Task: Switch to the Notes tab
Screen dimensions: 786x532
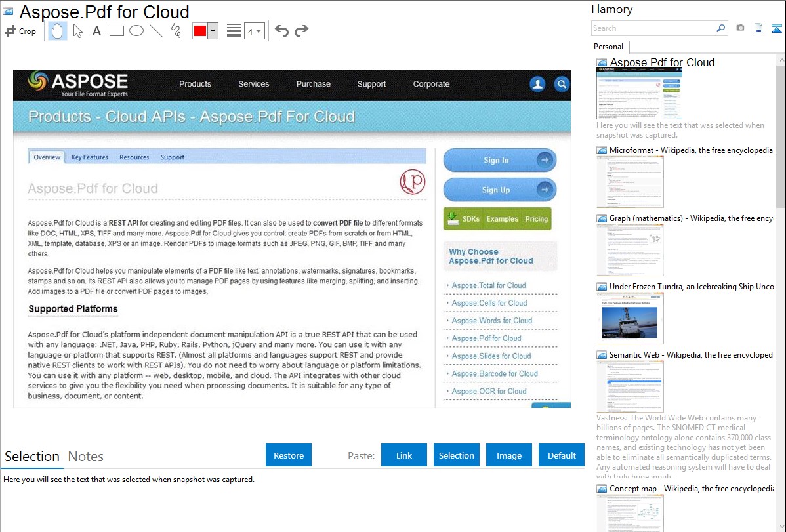Action: coord(86,457)
